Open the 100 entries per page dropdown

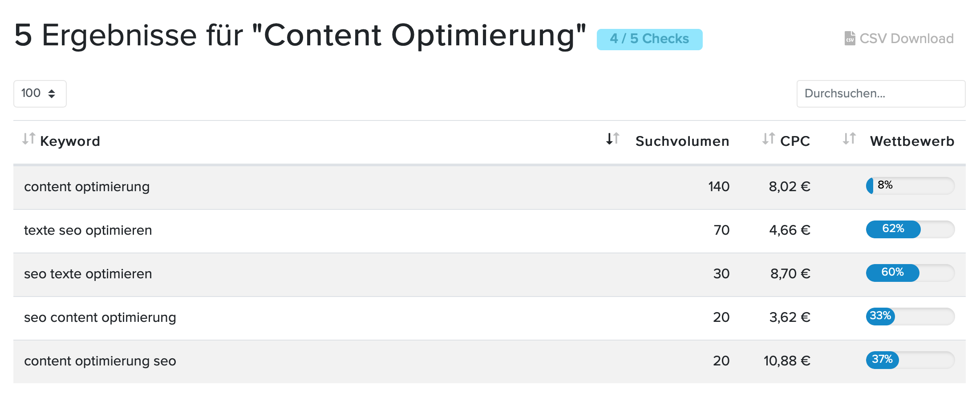(x=40, y=93)
